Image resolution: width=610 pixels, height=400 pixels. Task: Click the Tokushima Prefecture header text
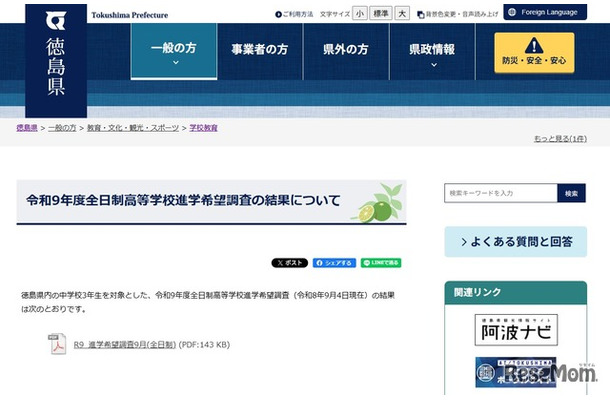tap(130, 15)
